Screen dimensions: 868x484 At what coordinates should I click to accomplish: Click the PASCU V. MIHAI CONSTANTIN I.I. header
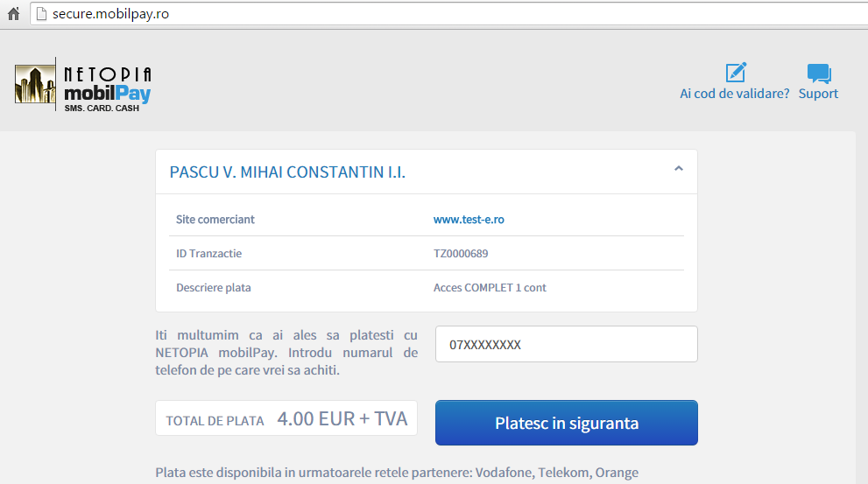pyautogui.click(x=287, y=172)
